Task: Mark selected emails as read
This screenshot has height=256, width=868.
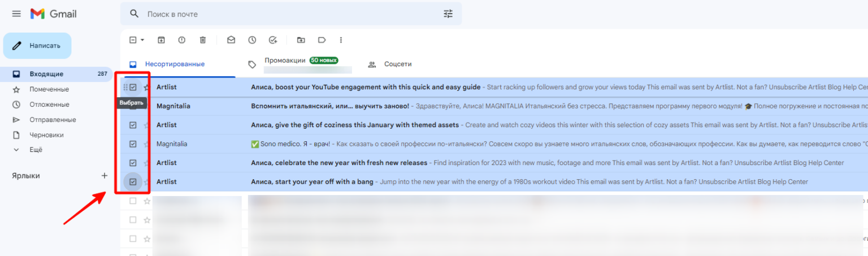Action: coord(231,40)
